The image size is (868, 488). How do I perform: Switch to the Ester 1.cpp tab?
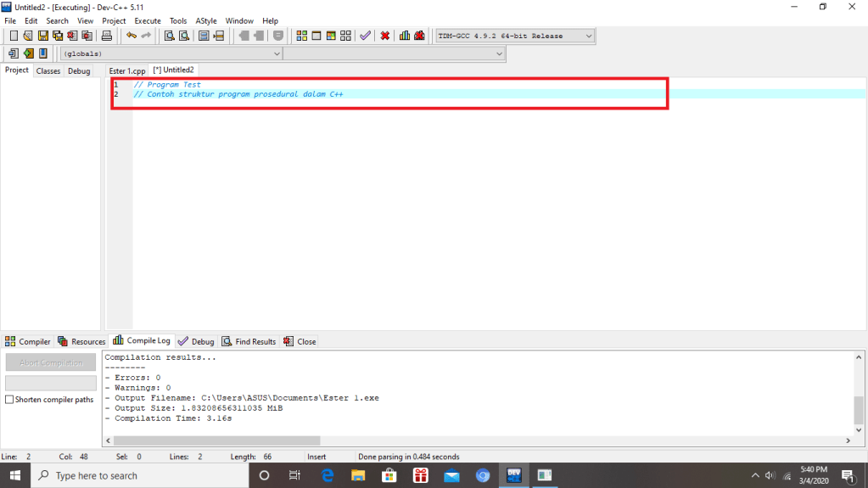tap(126, 70)
